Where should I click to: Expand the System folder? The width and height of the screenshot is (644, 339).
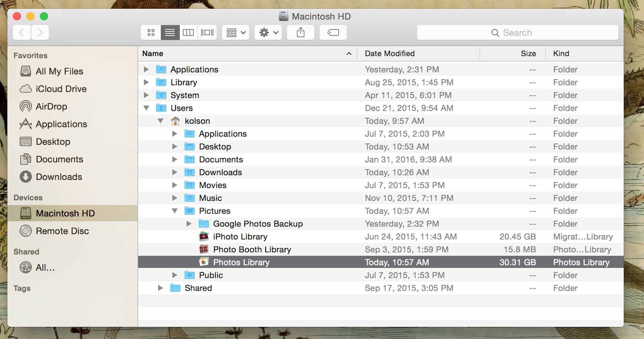pyautogui.click(x=146, y=95)
